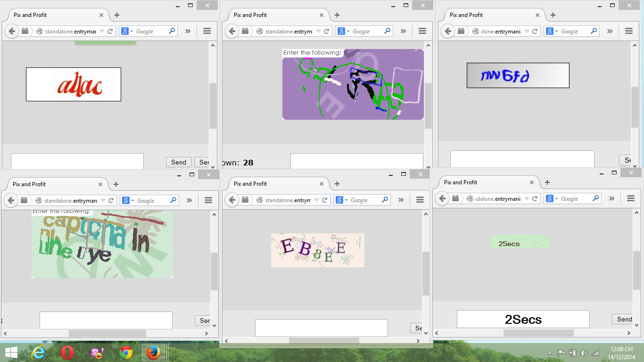Go back in the 'captcha in the rye' window

point(11,200)
